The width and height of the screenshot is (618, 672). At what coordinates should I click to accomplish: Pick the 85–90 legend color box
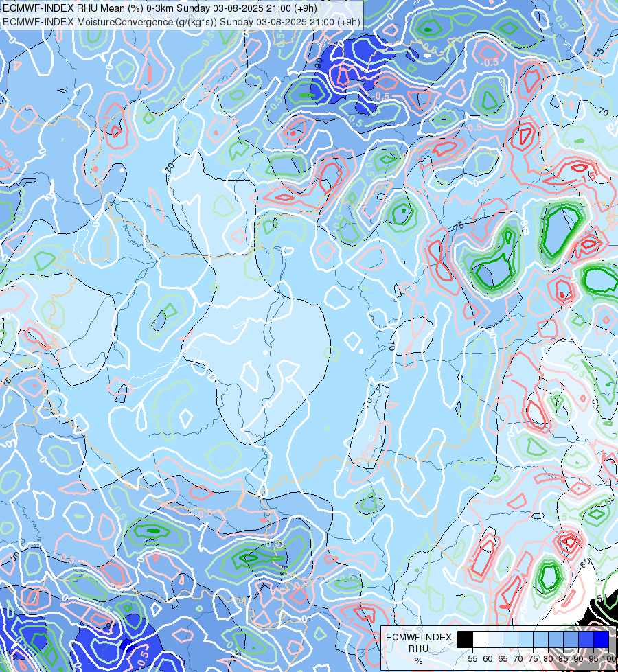pyautogui.click(x=571, y=640)
